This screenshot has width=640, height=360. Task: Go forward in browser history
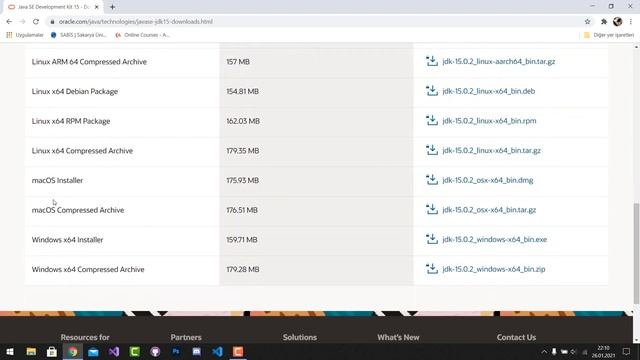tap(22, 22)
